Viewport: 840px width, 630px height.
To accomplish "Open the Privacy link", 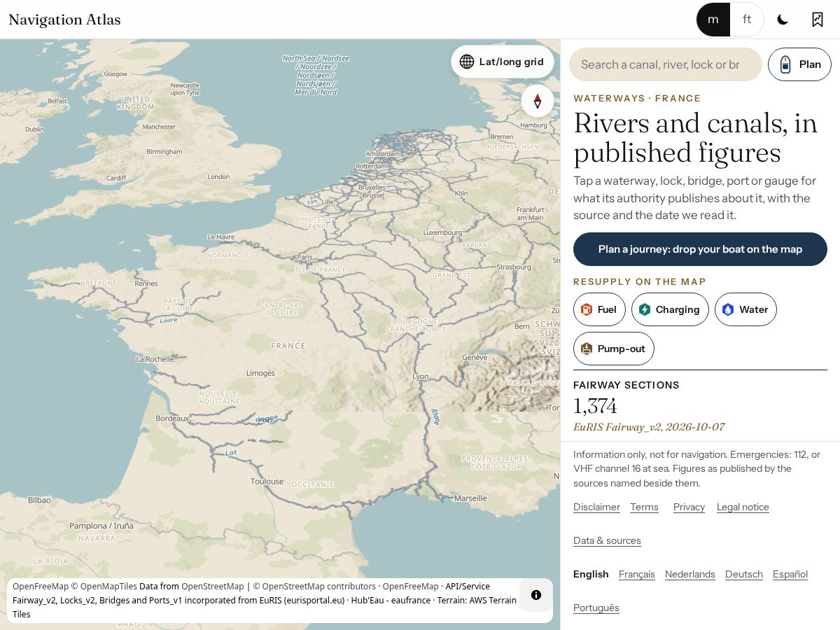I will coord(689,507).
